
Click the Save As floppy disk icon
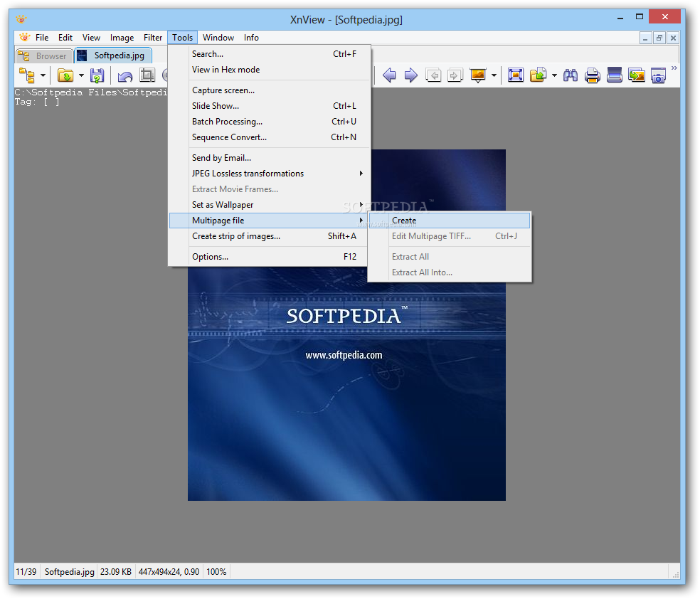pos(97,75)
